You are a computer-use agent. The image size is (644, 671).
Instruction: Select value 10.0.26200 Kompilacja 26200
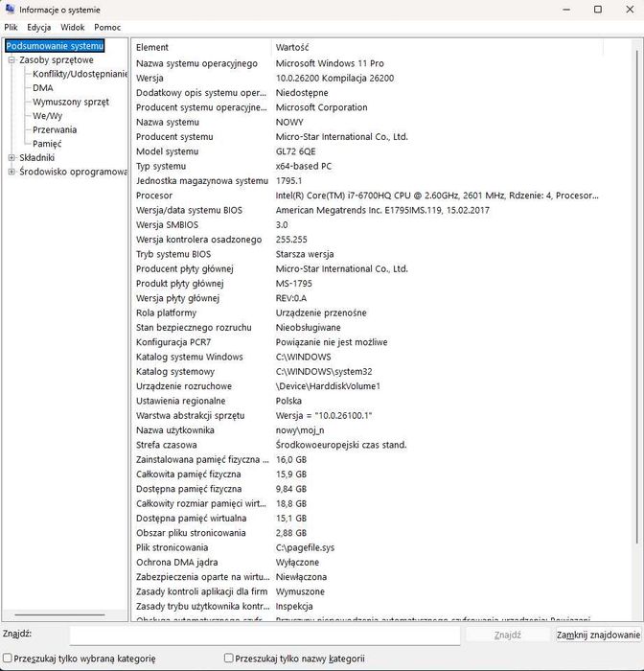(x=334, y=79)
